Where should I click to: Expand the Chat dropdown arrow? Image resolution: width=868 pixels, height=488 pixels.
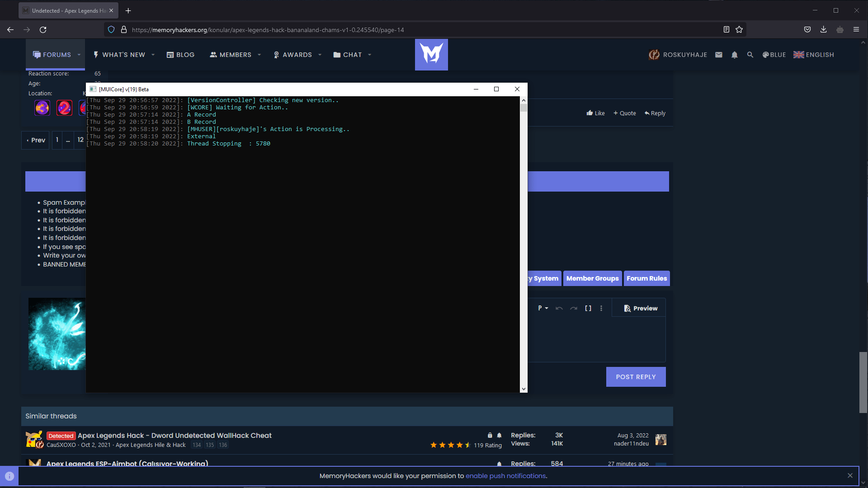coord(370,55)
